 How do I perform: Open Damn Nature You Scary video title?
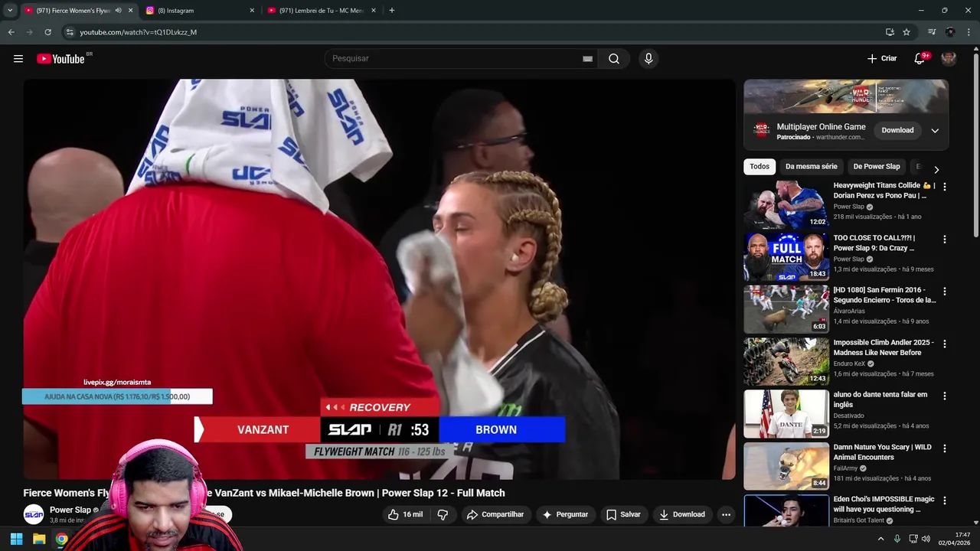[x=883, y=452]
